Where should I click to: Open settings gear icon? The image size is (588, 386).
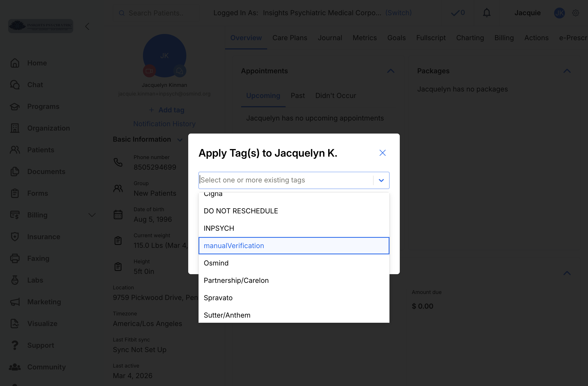(x=576, y=13)
